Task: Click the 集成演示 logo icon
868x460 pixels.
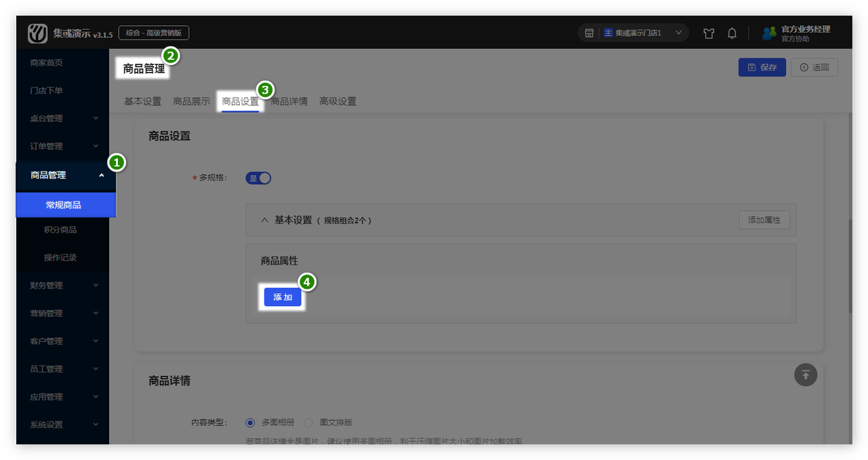Action: pyautogui.click(x=37, y=33)
